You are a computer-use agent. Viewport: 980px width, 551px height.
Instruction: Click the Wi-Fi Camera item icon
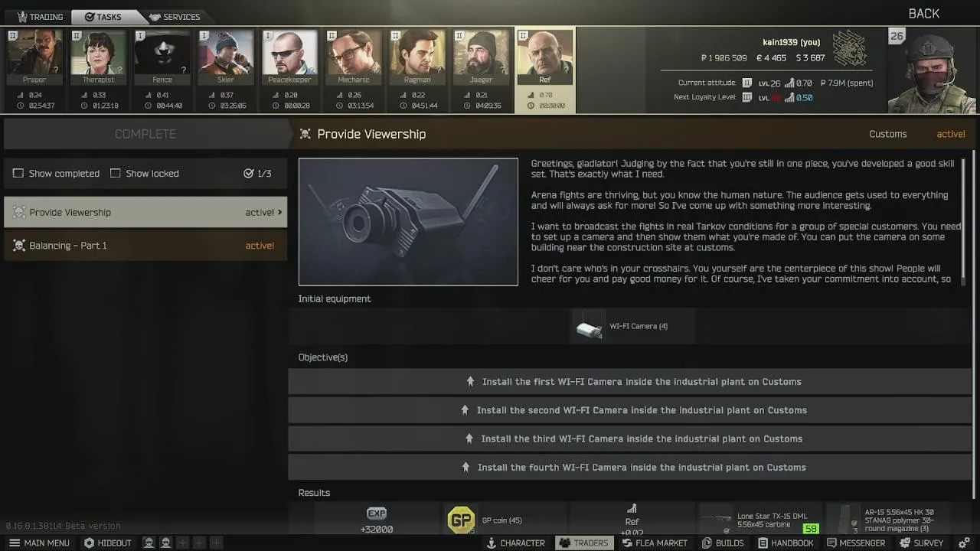coord(588,328)
